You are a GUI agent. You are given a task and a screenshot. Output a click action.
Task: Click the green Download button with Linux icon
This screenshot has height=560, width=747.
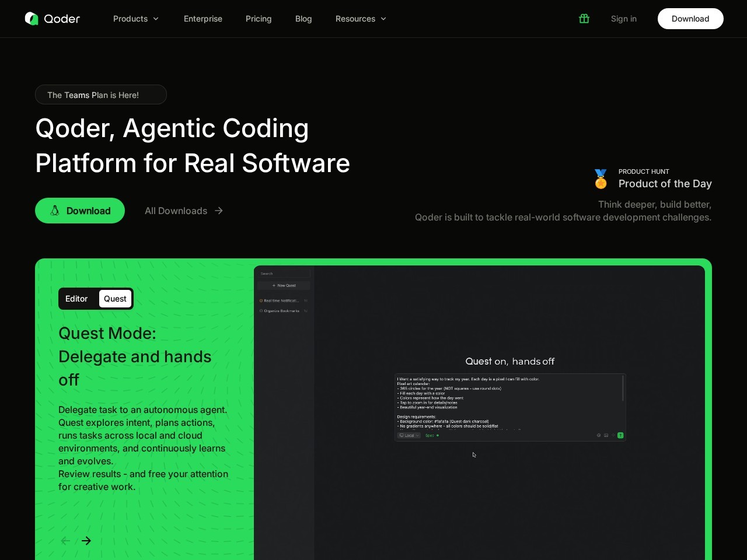[x=80, y=211]
